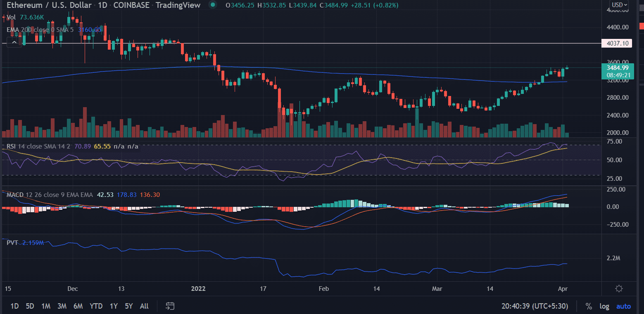Select the 5D time range

point(30,306)
